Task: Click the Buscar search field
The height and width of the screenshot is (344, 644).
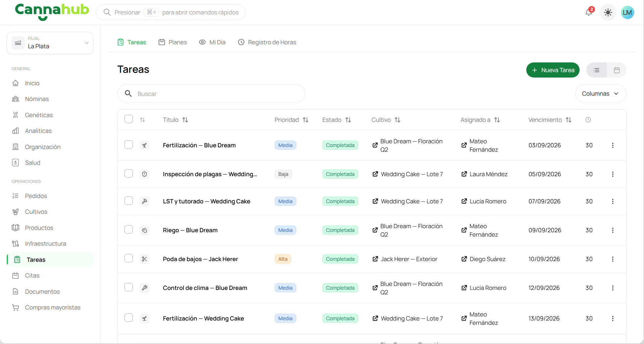Action: click(211, 94)
